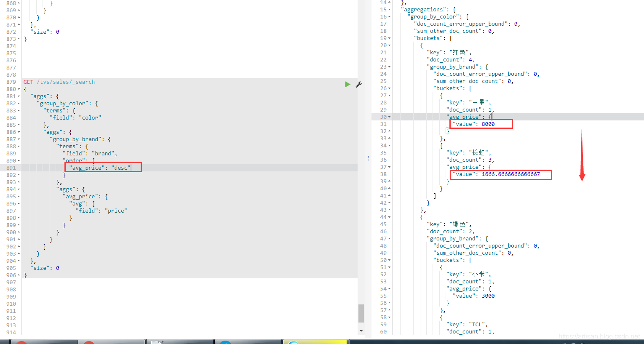
Task: Click the editor scrollbar down arrow
Action: point(361,331)
